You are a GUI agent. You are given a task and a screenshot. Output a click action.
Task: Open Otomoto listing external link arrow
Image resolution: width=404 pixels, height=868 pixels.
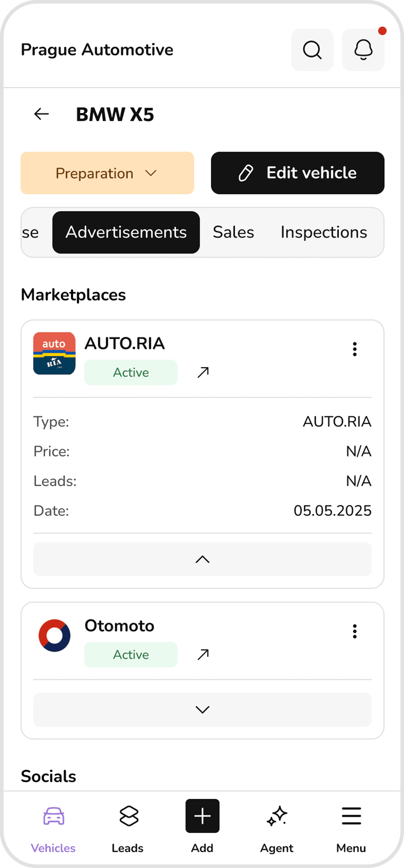(x=203, y=654)
